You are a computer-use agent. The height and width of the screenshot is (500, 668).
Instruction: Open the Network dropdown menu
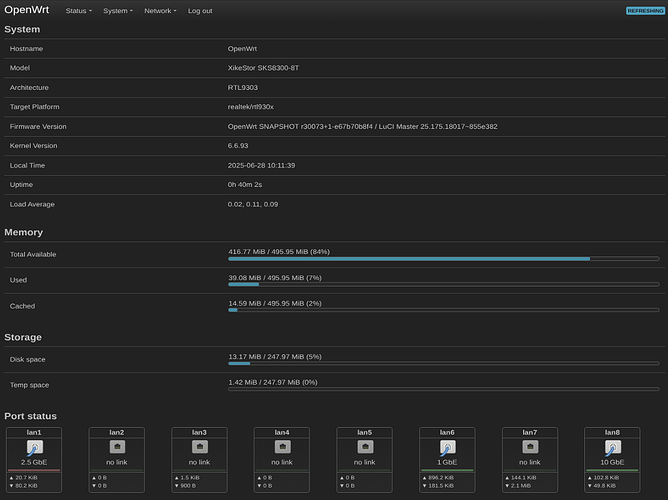160,11
